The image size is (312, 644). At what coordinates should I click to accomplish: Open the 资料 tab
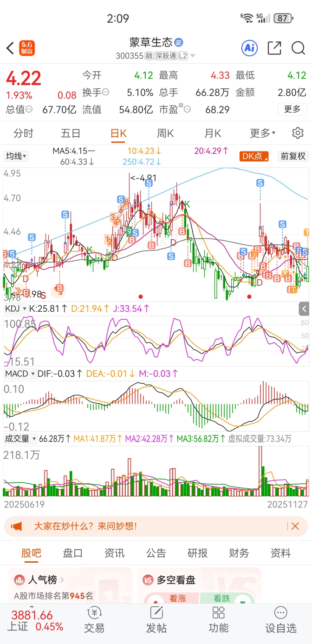coord(280,553)
